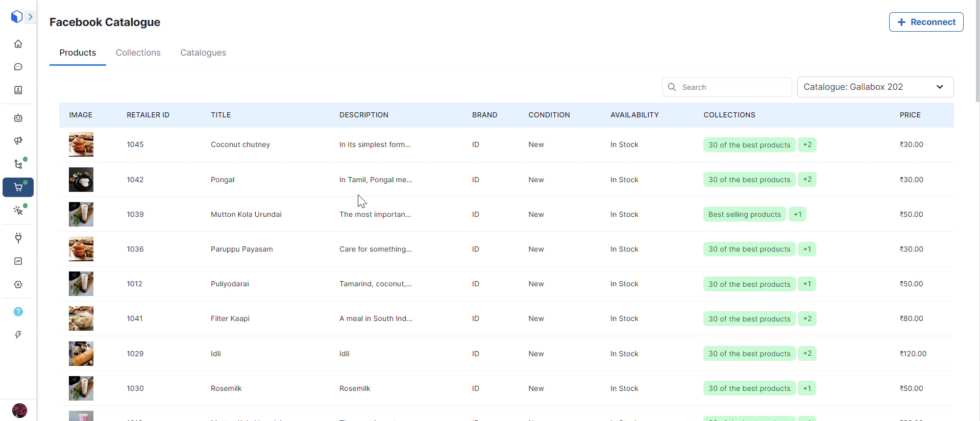The height and width of the screenshot is (421, 980).
Task: Expand the +1 badge for Mutton Kola Urundai
Action: (797, 214)
